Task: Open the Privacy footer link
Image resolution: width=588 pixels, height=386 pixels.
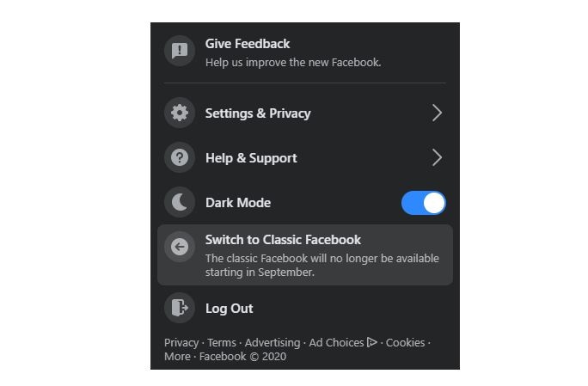Action: pos(181,343)
